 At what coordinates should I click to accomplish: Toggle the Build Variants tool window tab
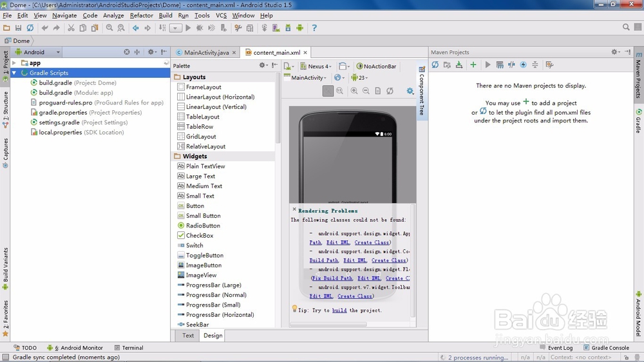point(5,269)
